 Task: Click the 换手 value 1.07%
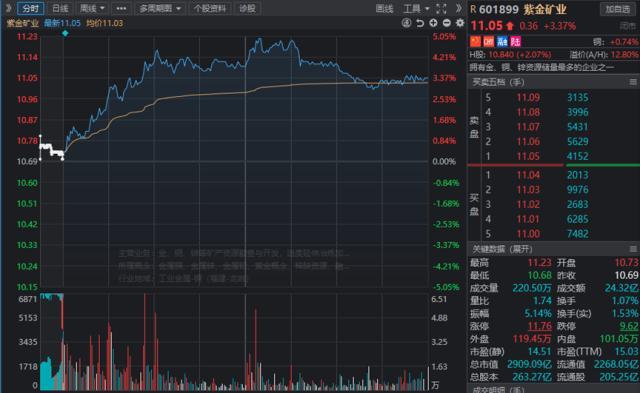point(624,301)
